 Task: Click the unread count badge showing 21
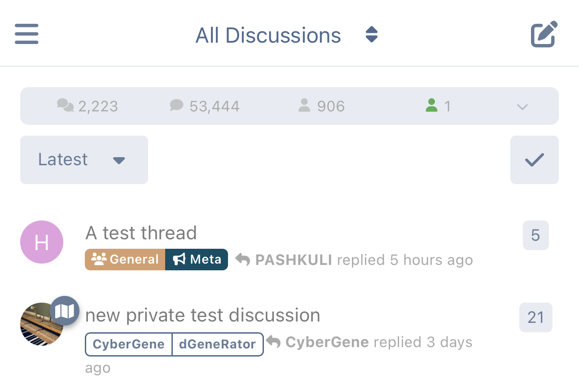[535, 317]
